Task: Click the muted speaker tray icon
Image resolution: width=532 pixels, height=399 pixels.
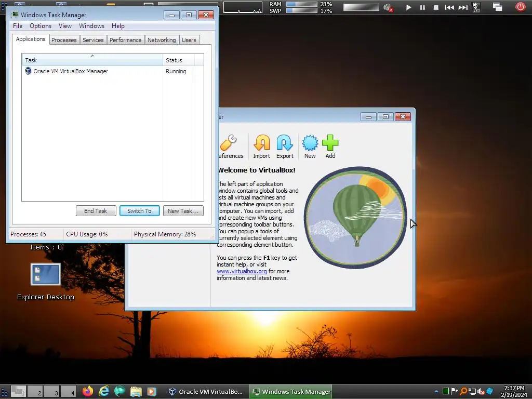Action: click(x=481, y=391)
